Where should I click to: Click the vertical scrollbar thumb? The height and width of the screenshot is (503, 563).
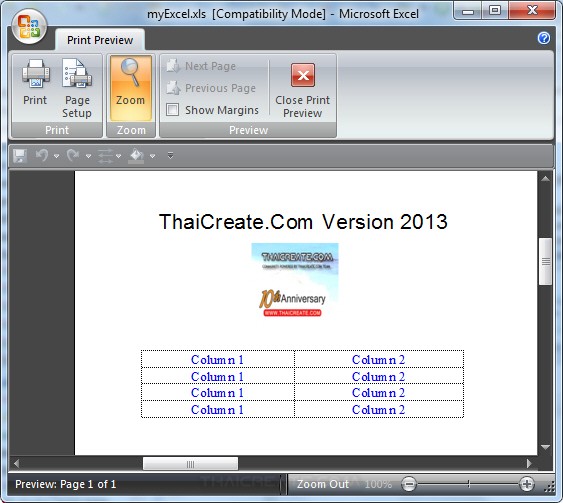[545, 261]
